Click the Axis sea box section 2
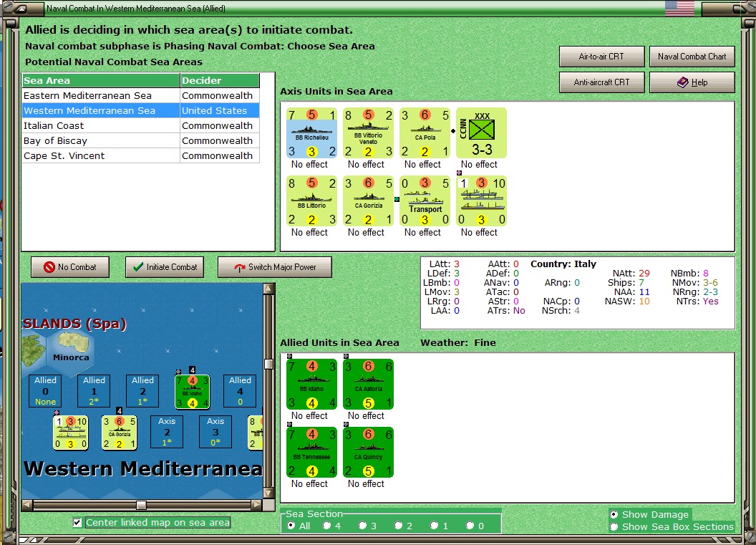Screen dimensions: 756x545 click(167, 432)
